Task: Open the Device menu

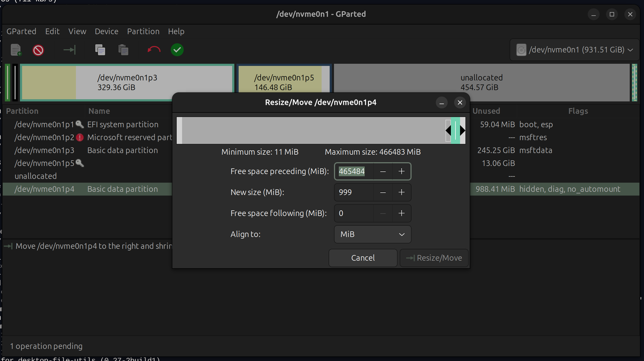Action: (x=106, y=31)
